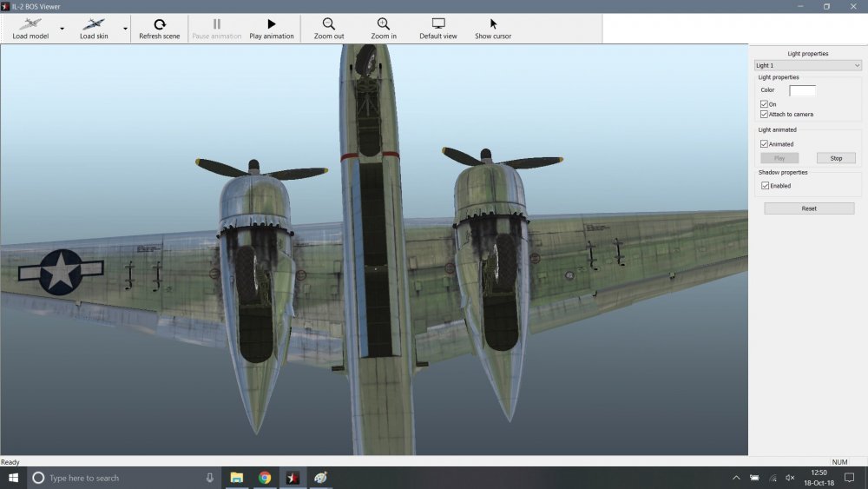Screen dimensions: 868x489
Task: Uncheck Attach to camera option
Action: click(x=765, y=115)
